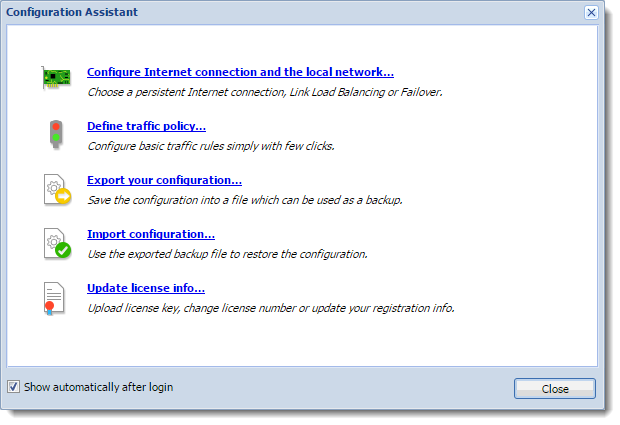620x425 pixels.
Task: Click the import configuration checkmark icon
Action: coord(57,243)
